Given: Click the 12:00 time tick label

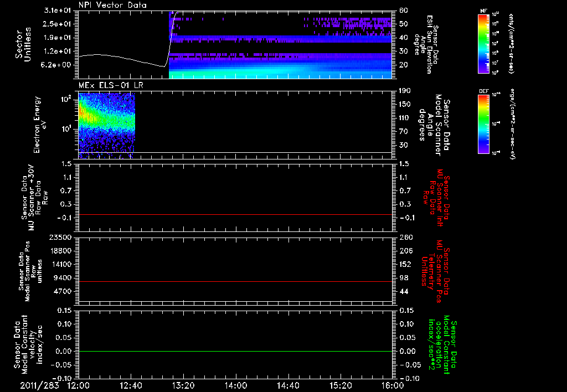Looking at the screenshot, I should (79, 385).
